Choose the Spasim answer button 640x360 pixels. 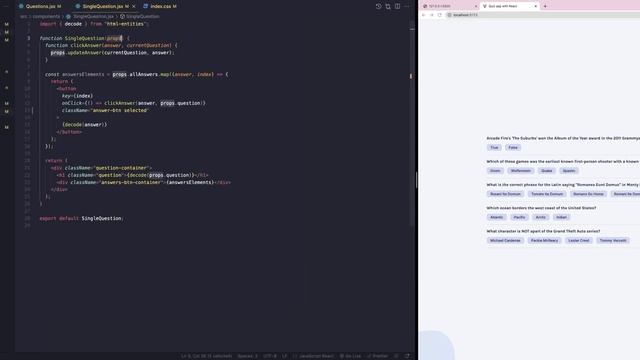click(569, 171)
